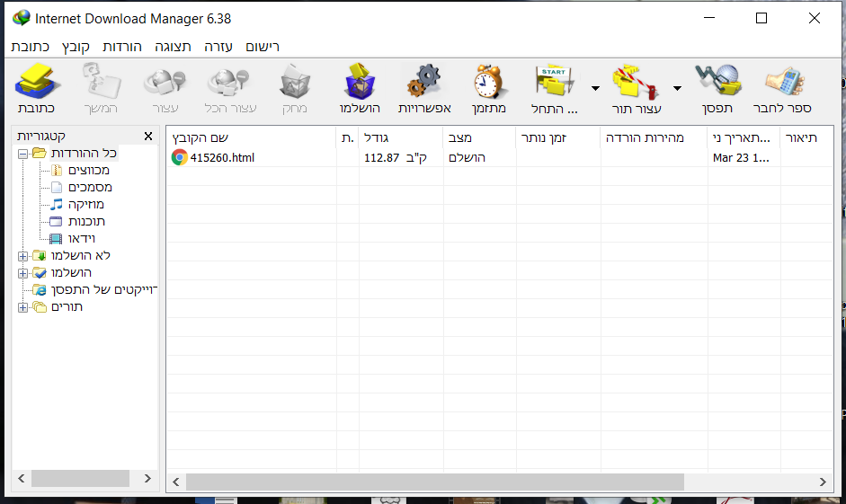Sort by Status (מצב) column header

click(480, 138)
